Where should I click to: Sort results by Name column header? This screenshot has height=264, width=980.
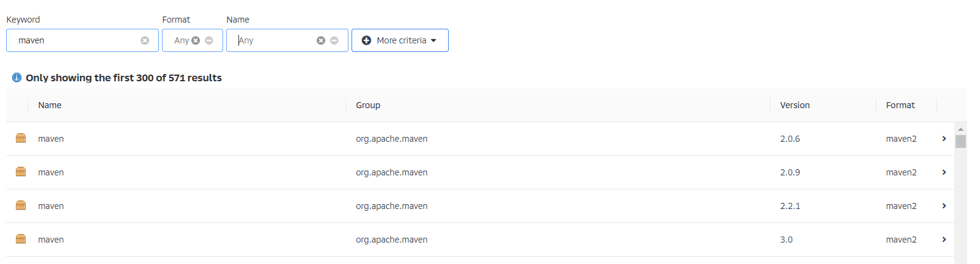pos(50,105)
